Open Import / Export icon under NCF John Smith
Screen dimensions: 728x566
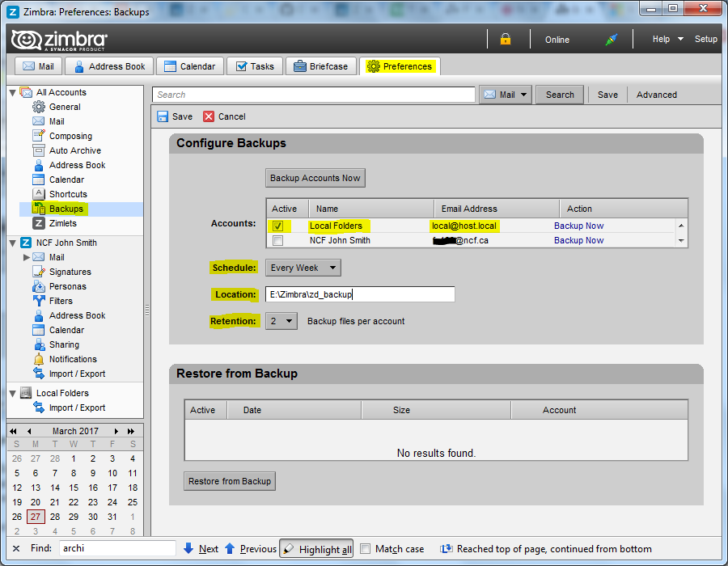point(39,374)
